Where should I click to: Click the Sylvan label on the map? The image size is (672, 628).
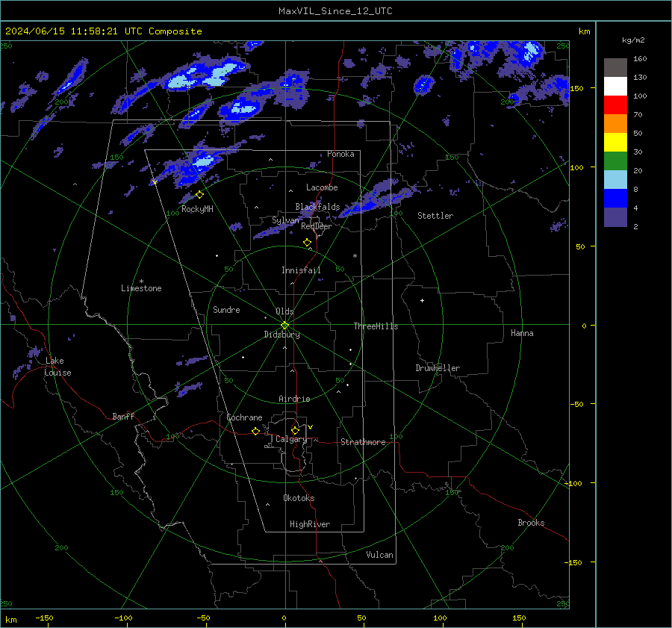pos(286,220)
